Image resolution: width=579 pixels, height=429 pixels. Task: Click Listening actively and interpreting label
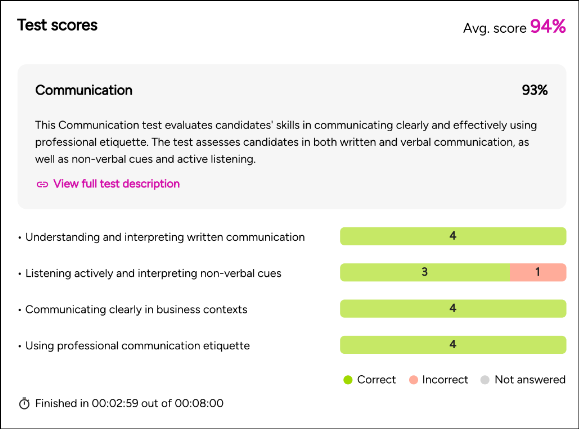(x=153, y=273)
